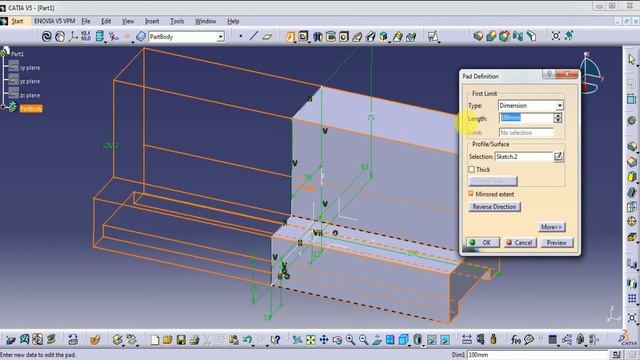This screenshot has height=360, width=640.
Task: Open the View menu
Action: point(128,21)
